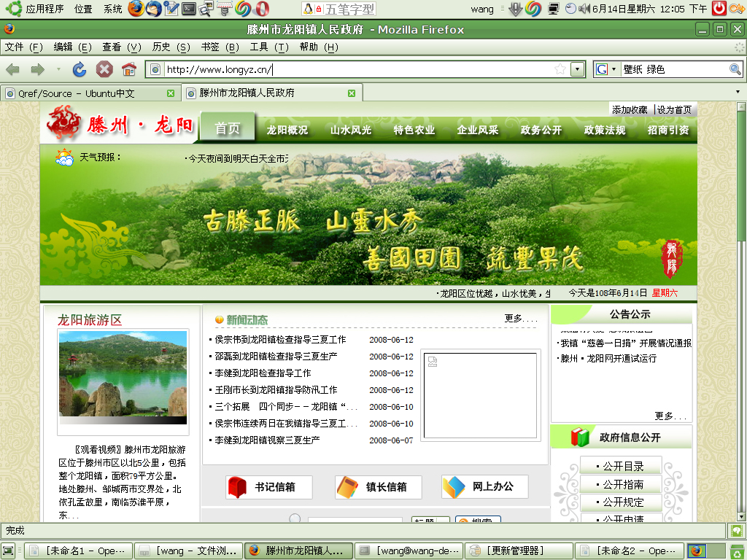Screen dimensions: 747x560
Task: Open the volume control speaker icon
Action: click(584, 9)
